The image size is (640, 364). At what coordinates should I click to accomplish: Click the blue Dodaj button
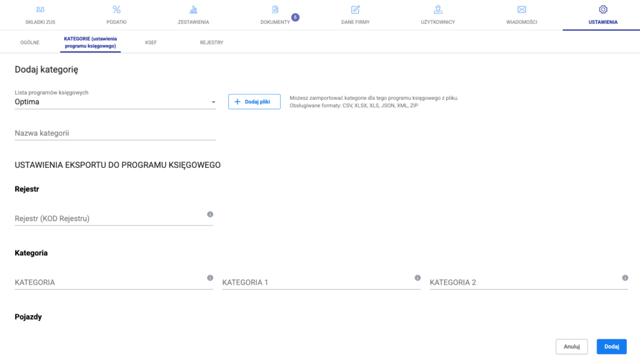(x=611, y=347)
